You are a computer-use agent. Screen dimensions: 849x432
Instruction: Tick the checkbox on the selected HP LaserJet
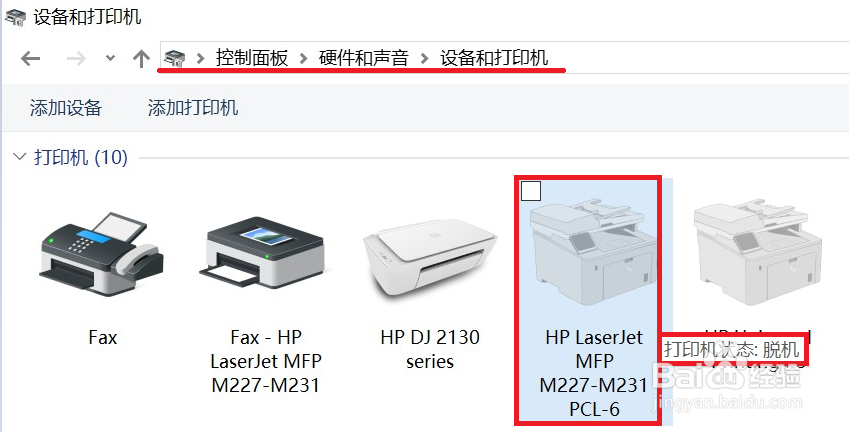point(531,191)
